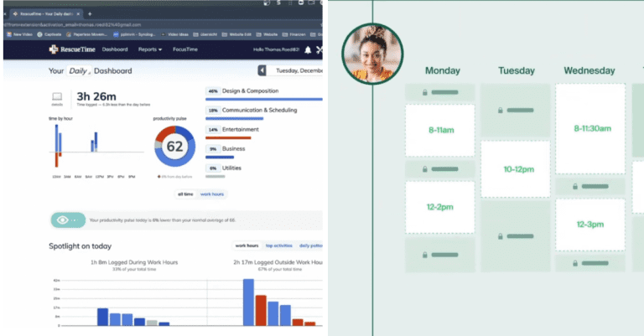Click the lock icon atop Tuesday column

(501, 110)
